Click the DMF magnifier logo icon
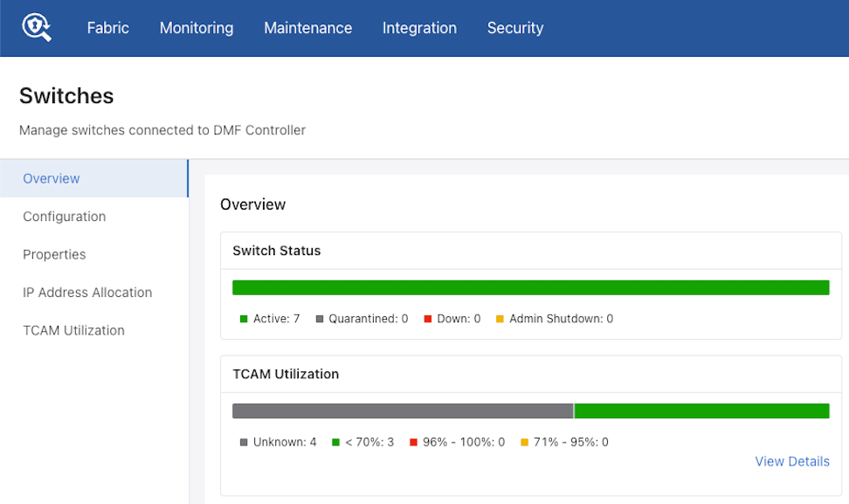The width and height of the screenshot is (849, 504). click(37, 28)
